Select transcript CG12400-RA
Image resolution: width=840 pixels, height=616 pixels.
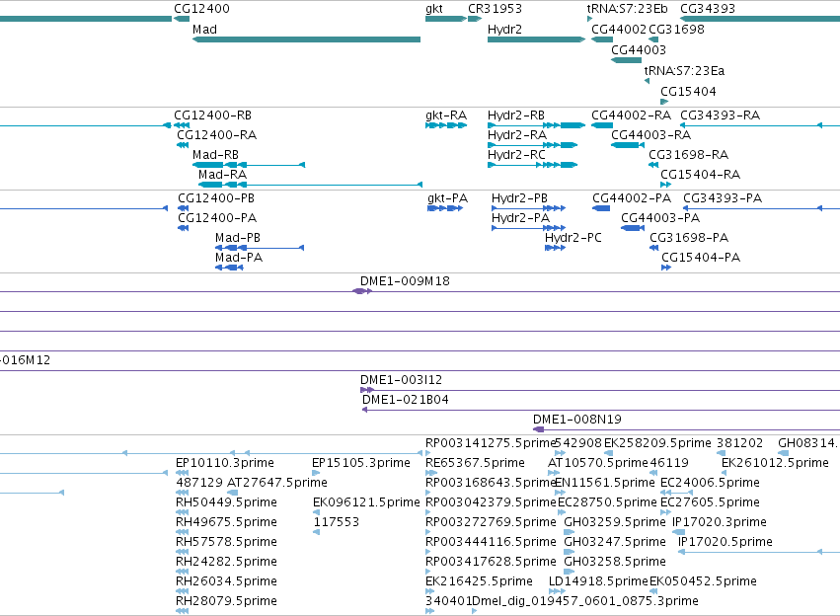pos(183,145)
